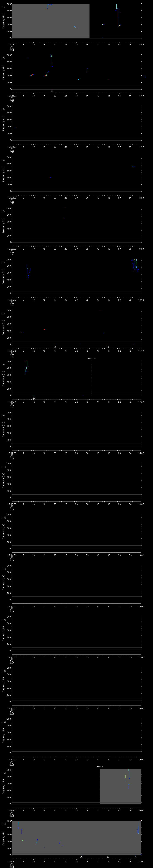Click the 19:11:00 time label of panel 8
The height and width of the screenshot is (868, 153).
point(12,402)
